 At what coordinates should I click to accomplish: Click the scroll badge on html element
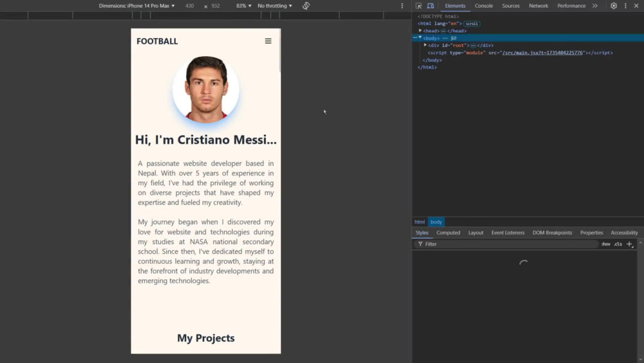471,24
